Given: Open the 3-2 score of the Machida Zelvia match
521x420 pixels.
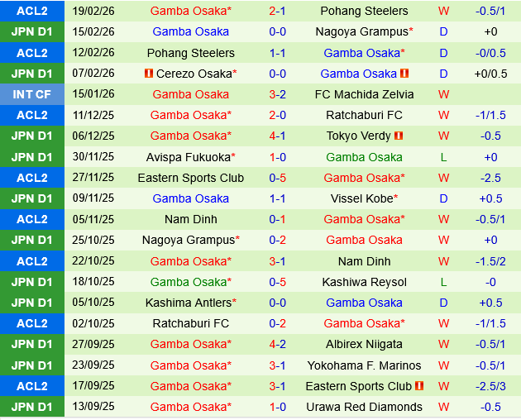Looking at the screenshot, I should tap(277, 94).
